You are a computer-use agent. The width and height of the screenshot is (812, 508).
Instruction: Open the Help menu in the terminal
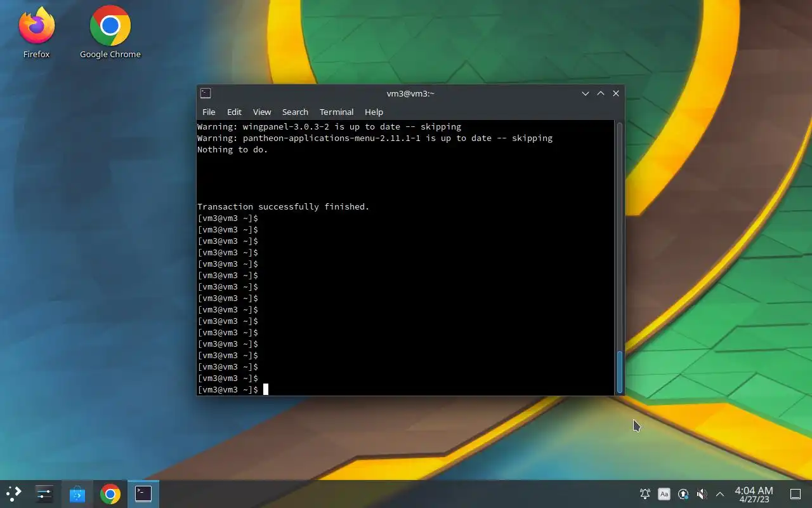pyautogui.click(x=374, y=112)
